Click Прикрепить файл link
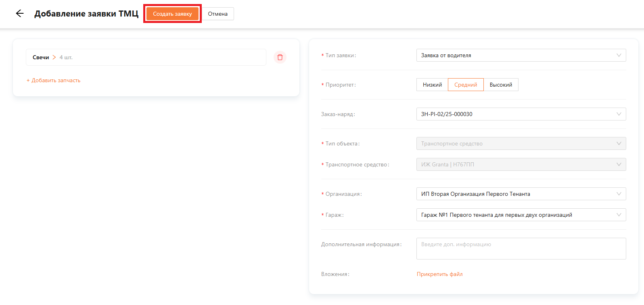The height and width of the screenshot is (305, 644). point(439,274)
